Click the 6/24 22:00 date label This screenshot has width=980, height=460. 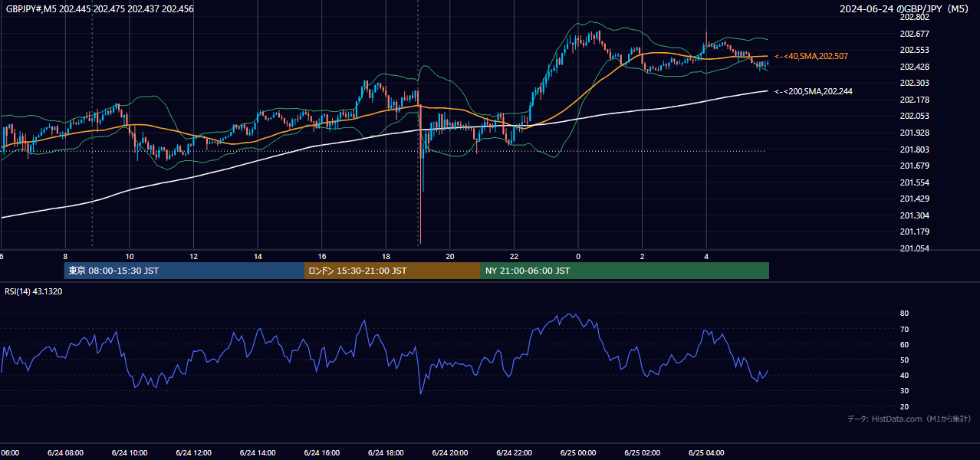514,452
